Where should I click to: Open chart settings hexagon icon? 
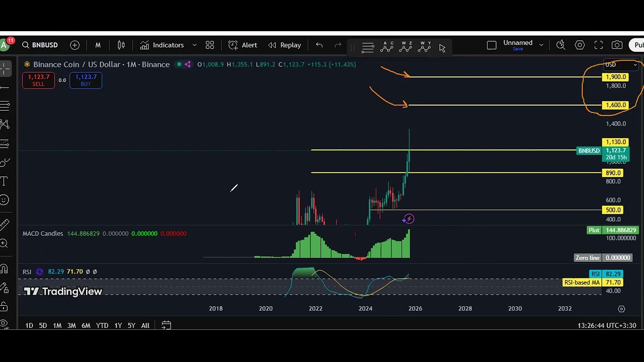click(x=580, y=45)
